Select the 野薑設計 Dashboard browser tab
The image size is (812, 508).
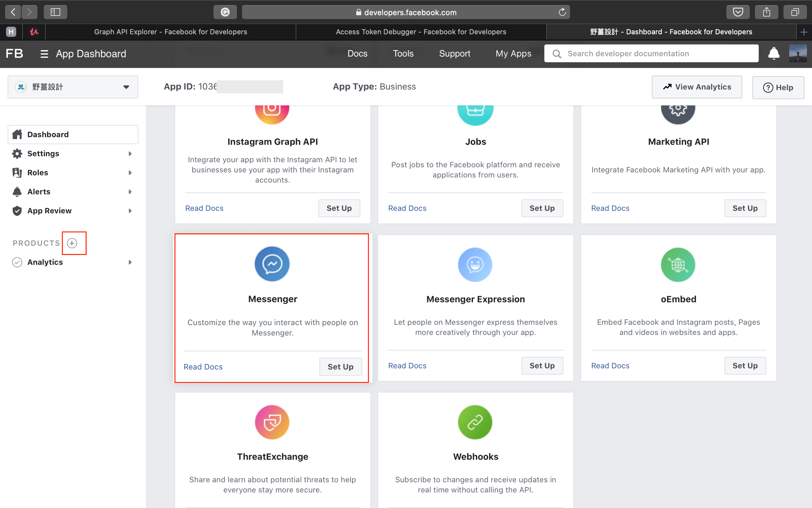point(671,32)
